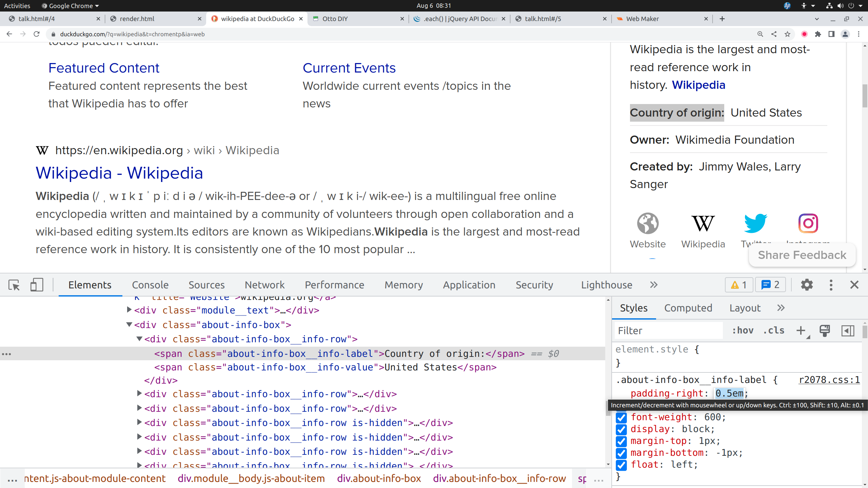Toggle computed styles sidebar pane icon
The width and height of the screenshot is (868, 488).
pos(848,330)
